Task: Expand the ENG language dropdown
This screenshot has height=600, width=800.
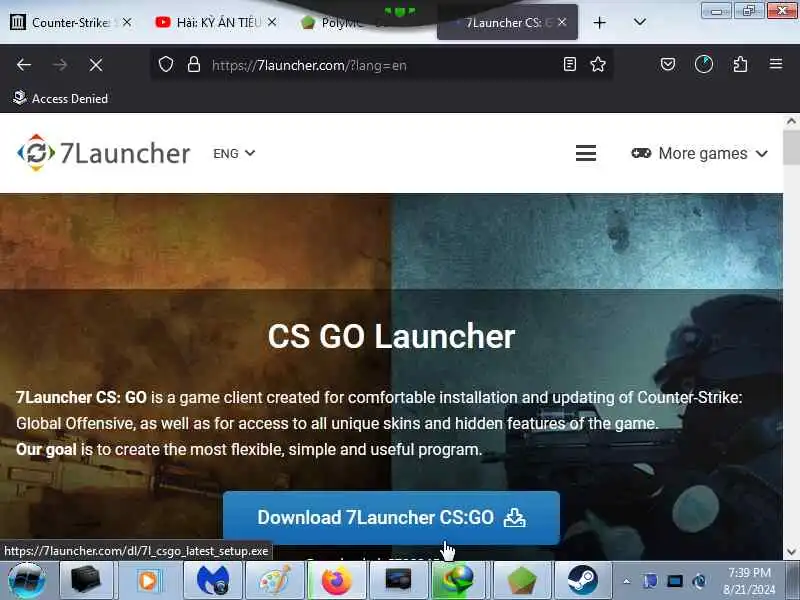Action: pyautogui.click(x=234, y=154)
